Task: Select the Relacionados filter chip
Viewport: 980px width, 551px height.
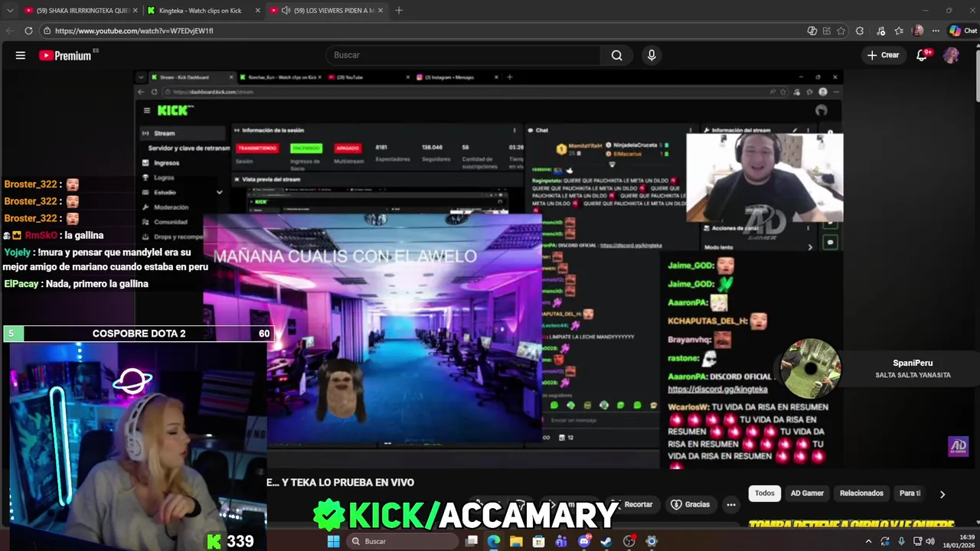Action: coord(861,493)
